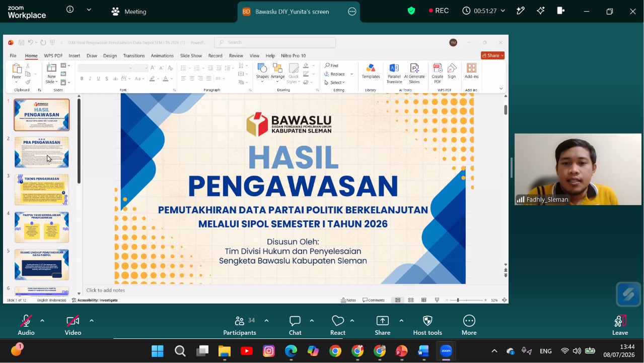Open the Insert ribbon tab
This screenshot has height=363, width=644.
point(75,55)
